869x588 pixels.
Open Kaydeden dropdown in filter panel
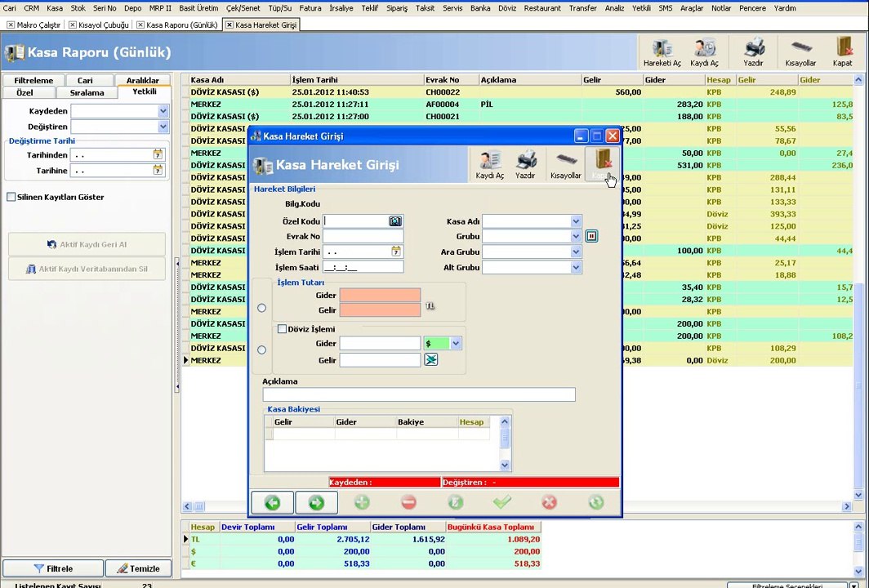coord(163,111)
